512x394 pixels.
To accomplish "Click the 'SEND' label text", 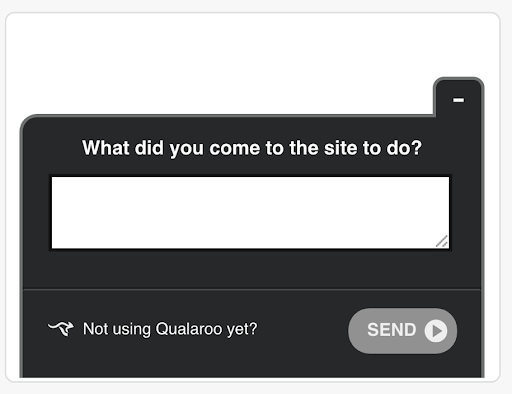I will click(x=392, y=330).
